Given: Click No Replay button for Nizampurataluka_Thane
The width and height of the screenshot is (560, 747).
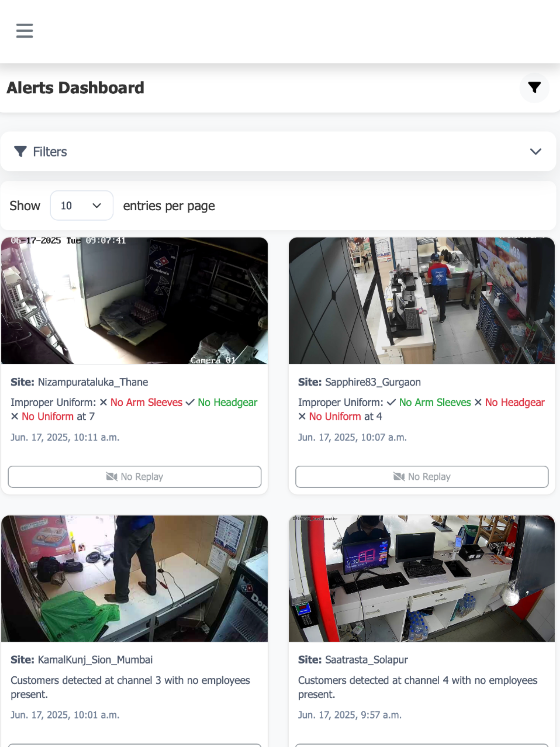Looking at the screenshot, I should 134,476.
